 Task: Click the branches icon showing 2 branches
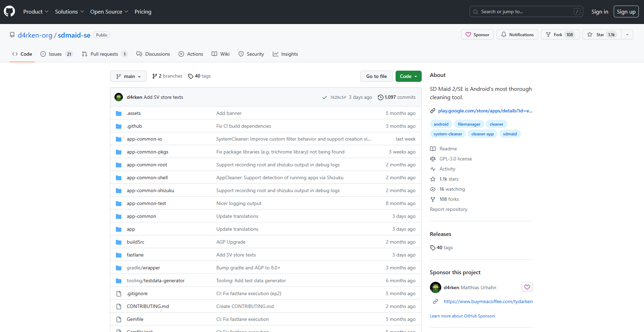pos(154,76)
